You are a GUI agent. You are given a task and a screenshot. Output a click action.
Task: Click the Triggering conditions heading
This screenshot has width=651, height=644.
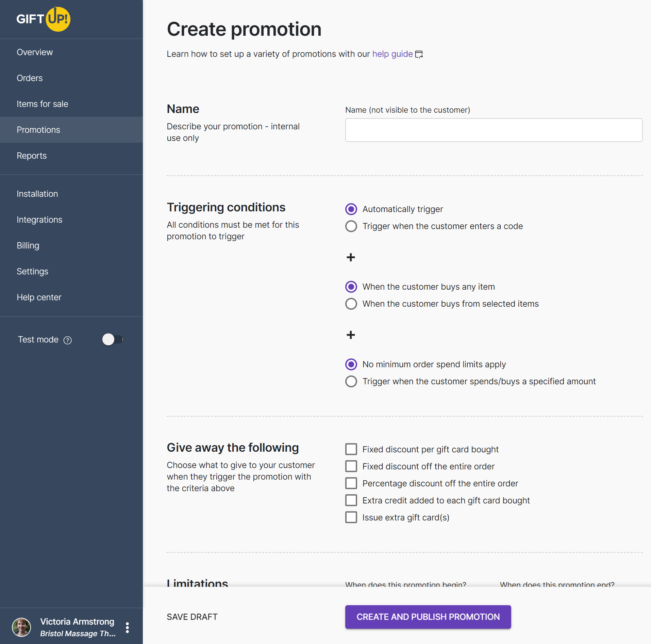[226, 207]
